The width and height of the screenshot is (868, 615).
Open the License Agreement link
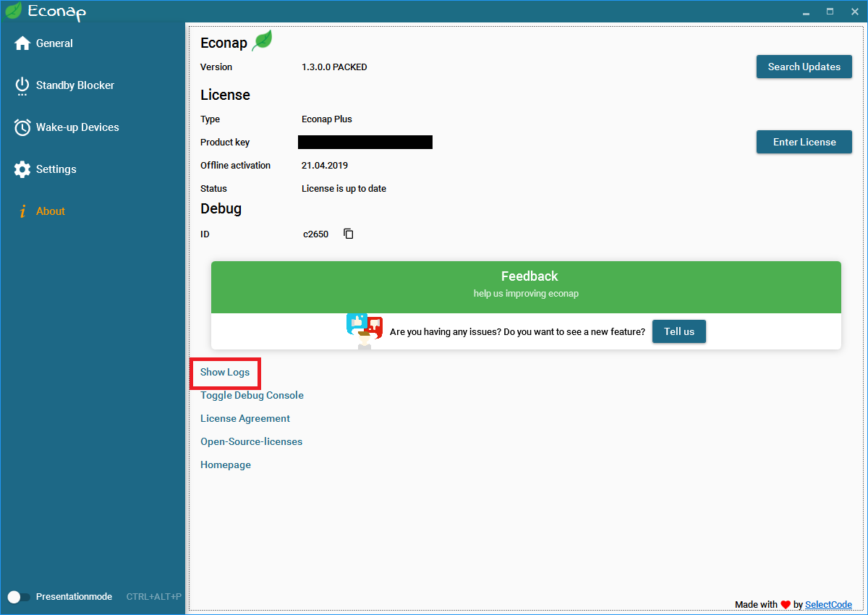click(x=245, y=418)
